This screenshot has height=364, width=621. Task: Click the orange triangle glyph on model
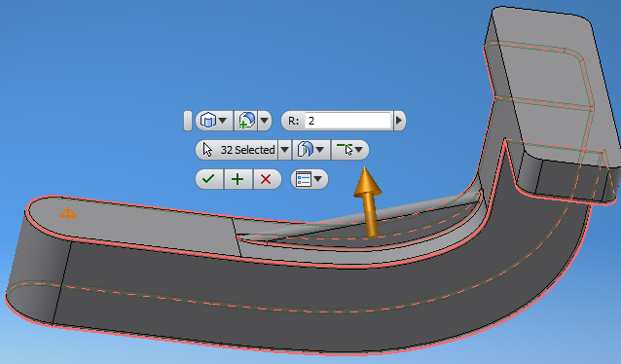(x=68, y=213)
